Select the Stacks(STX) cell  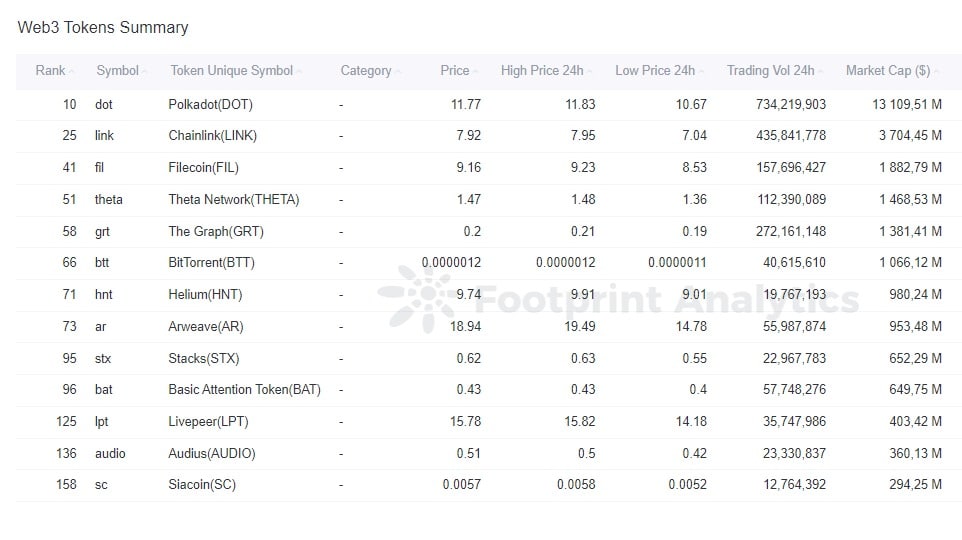coord(204,358)
